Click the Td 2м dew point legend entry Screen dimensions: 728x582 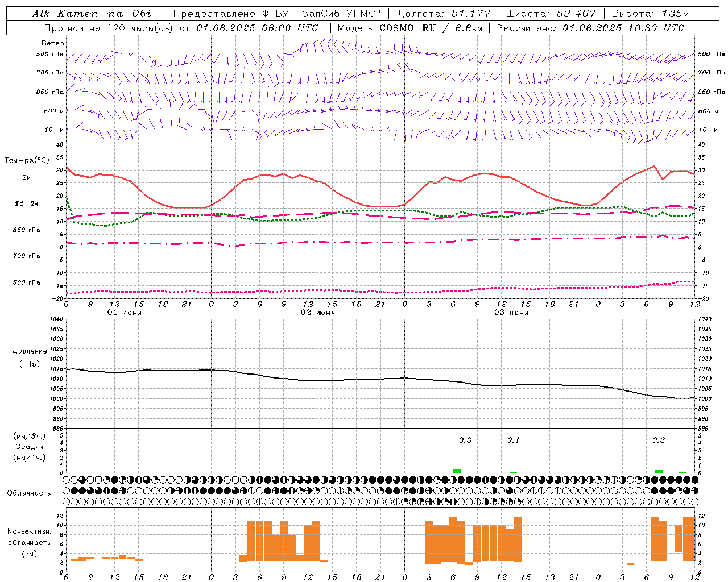click(x=27, y=203)
